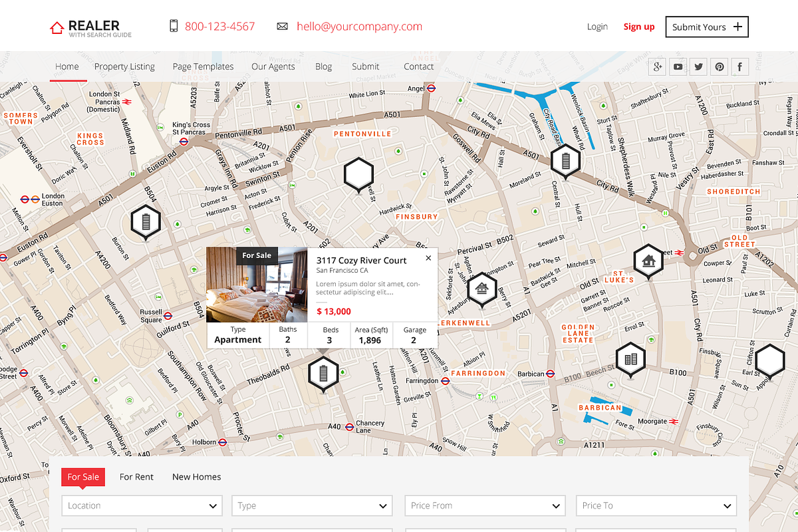The image size is (798, 532).
Task: Click the San Francisco CA address text
Action: pos(342,271)
